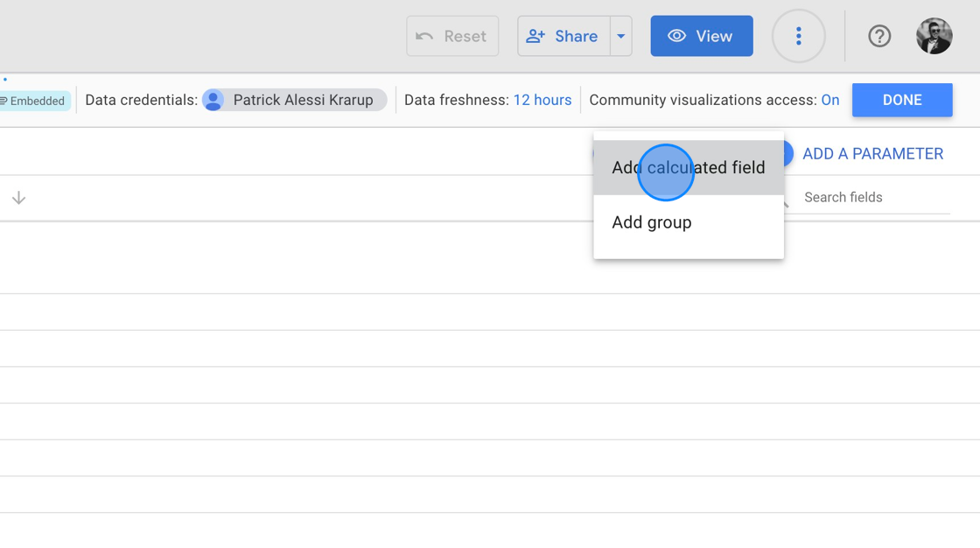980x548 pixels.
Task: Open the Share dropdown arrow
Action: coord(621,36)
